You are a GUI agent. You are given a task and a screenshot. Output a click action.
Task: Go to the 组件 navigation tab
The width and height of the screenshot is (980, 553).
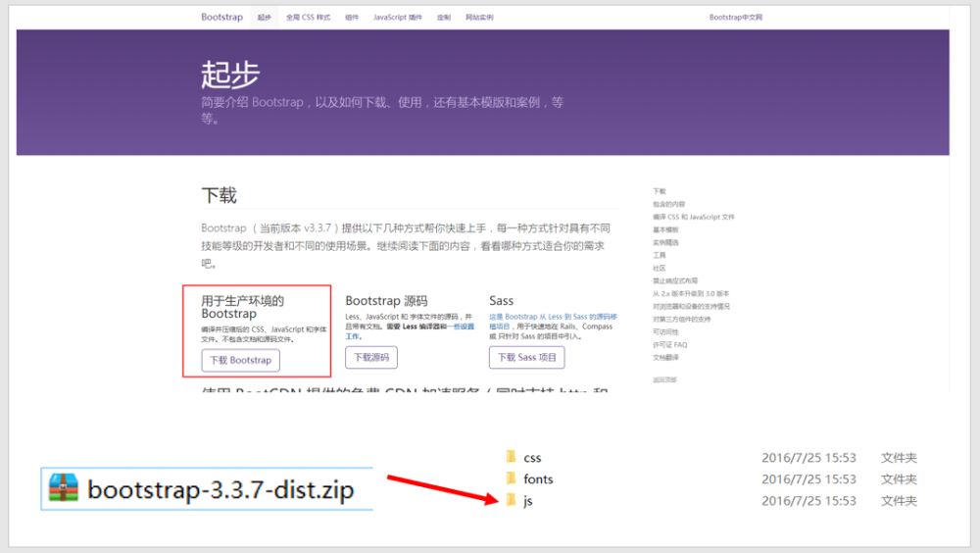(352, 18)
